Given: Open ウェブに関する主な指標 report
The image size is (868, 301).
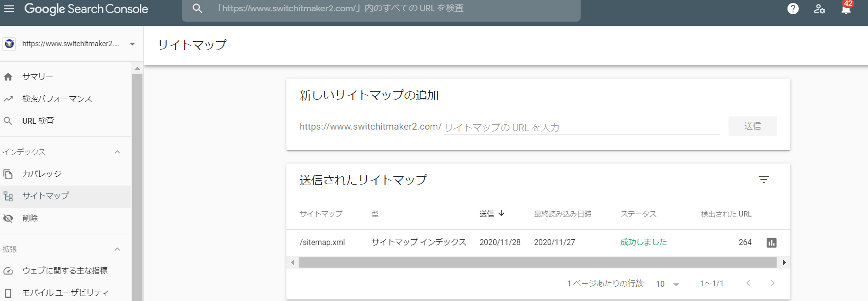Looking at the screenshot, I should coord(66,271).
